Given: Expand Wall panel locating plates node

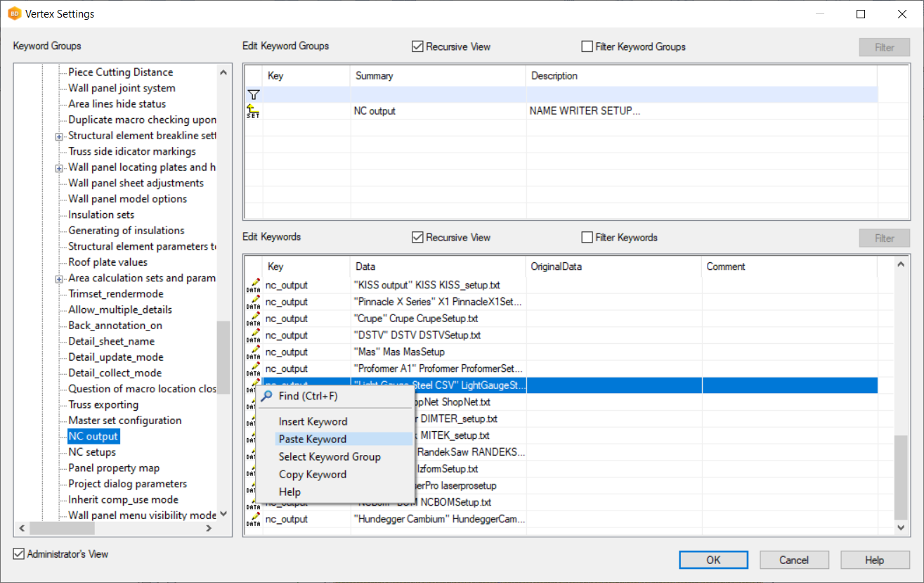Looking at the screenshot, I should 59,168.
